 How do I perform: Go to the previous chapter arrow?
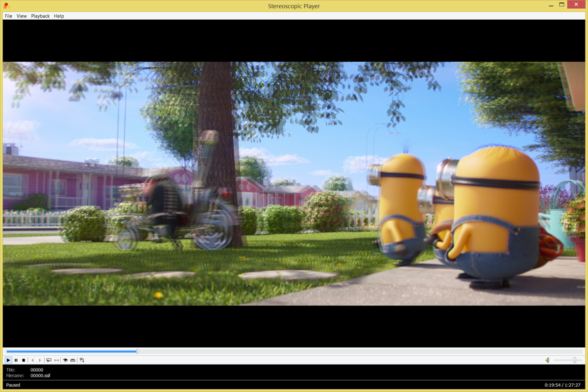[33, 360]
